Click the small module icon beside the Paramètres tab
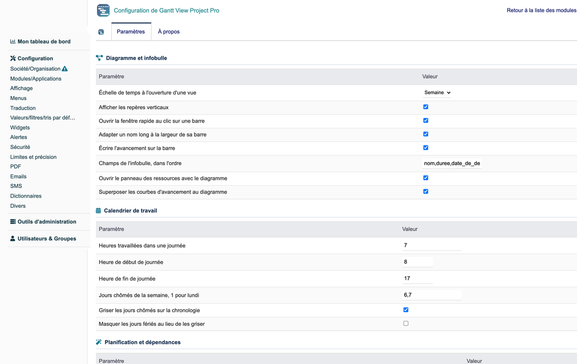The width and height of the screenshot is (588, 364). click(x=101, y=32)
